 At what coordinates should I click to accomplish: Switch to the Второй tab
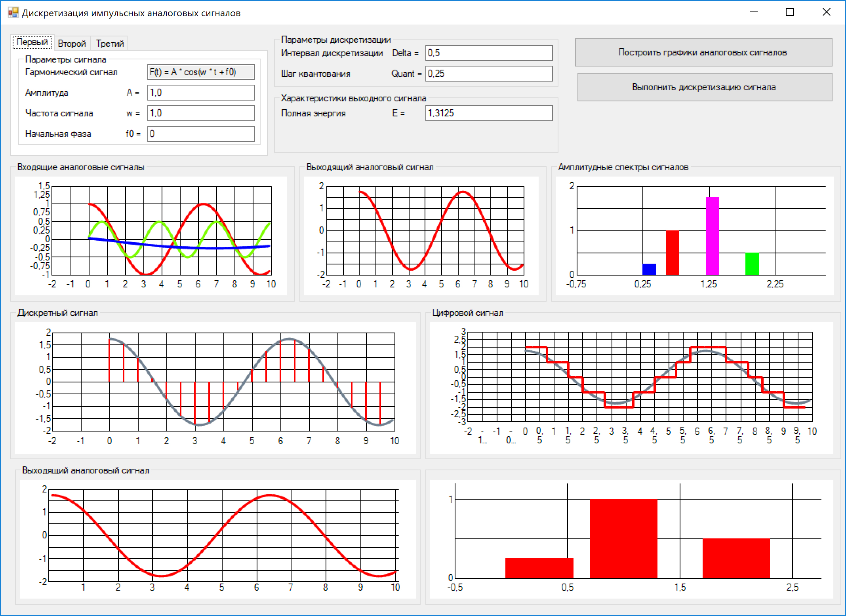(72, 44)
